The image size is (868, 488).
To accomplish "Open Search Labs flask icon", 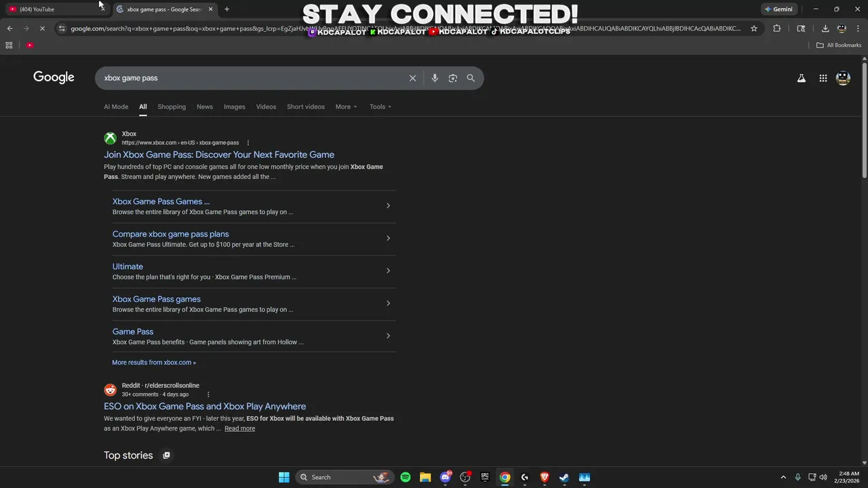I will tap(802, 79).
